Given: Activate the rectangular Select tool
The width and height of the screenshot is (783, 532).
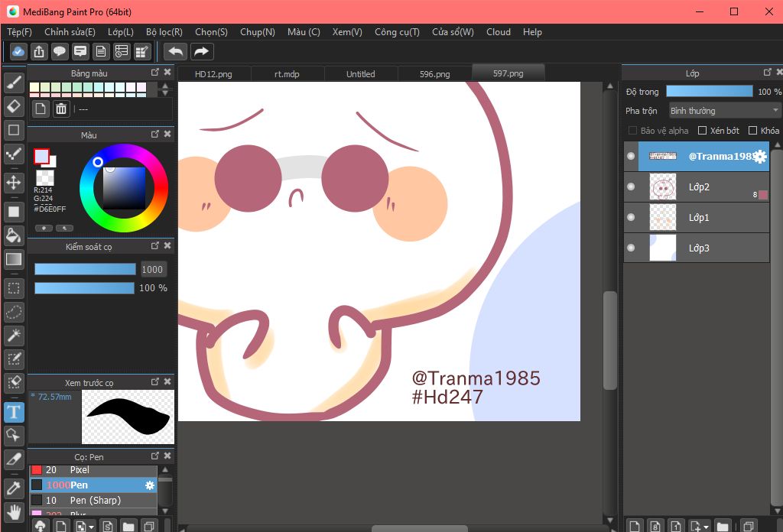Looking at the screenshot, I should (14, 288).
